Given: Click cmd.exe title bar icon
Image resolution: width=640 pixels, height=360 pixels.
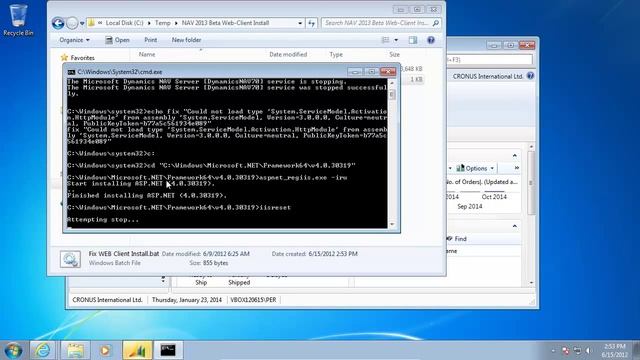Looking at the screenshot, I should pos(71,72).
